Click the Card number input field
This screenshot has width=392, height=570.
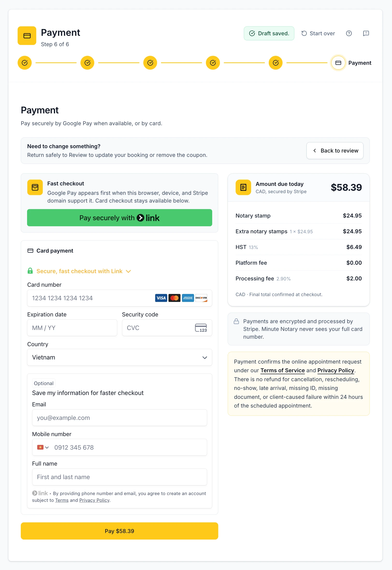120,298
